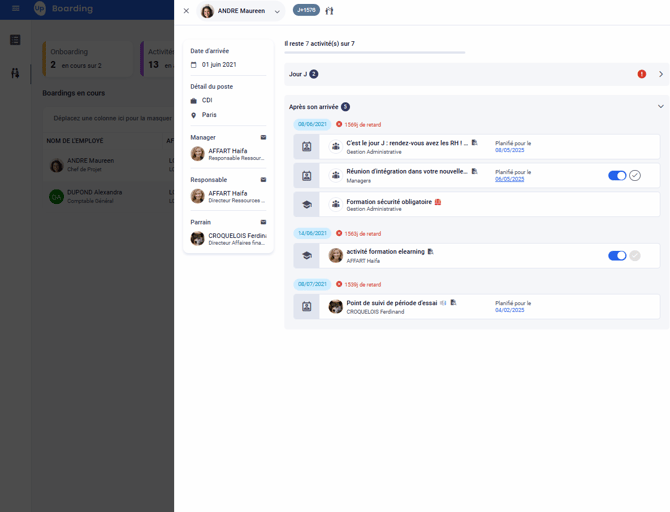Open the ANDRE Maureen employee dropdown
This screenshot has height=512, width=670.
(x=277, y=12)
